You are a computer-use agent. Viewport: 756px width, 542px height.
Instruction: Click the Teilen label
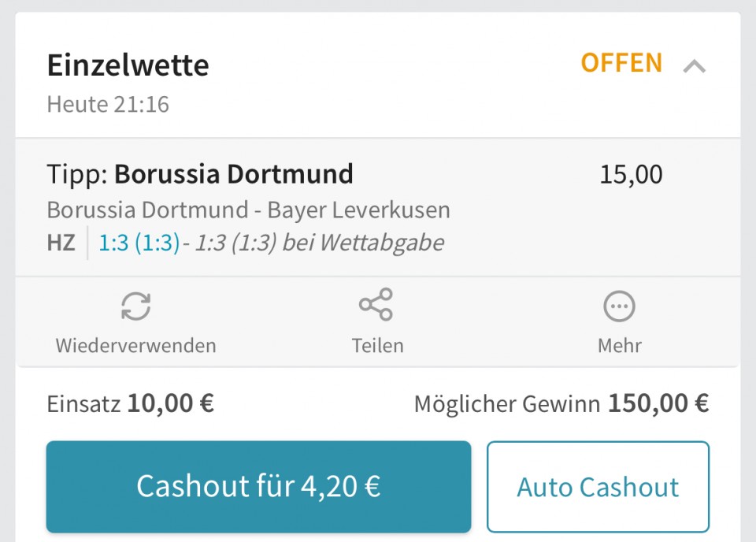[x=377, y=346]
